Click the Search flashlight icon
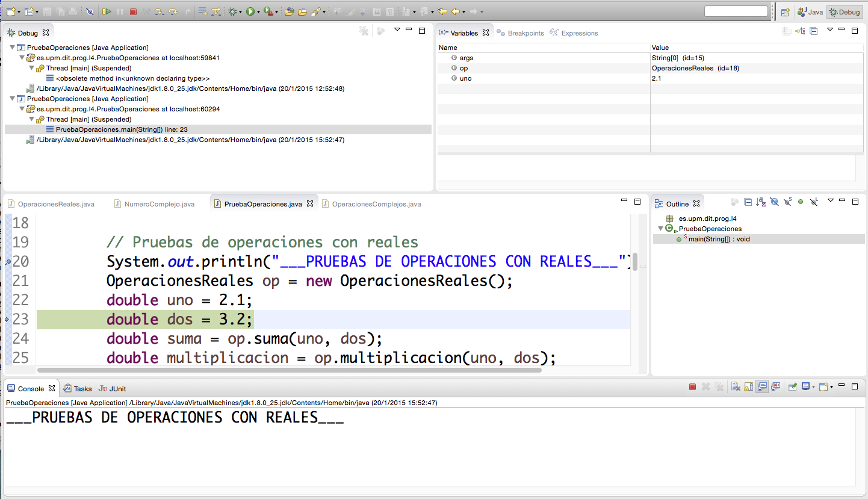 pos(315,11)
